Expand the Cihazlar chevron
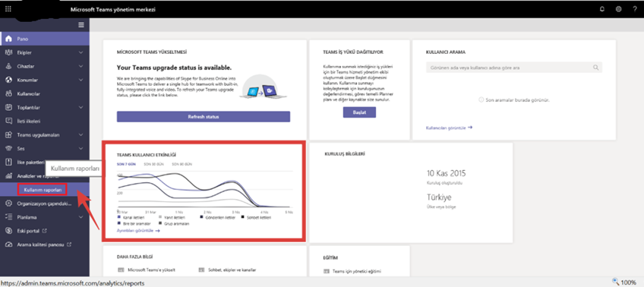 pos(80,66)
